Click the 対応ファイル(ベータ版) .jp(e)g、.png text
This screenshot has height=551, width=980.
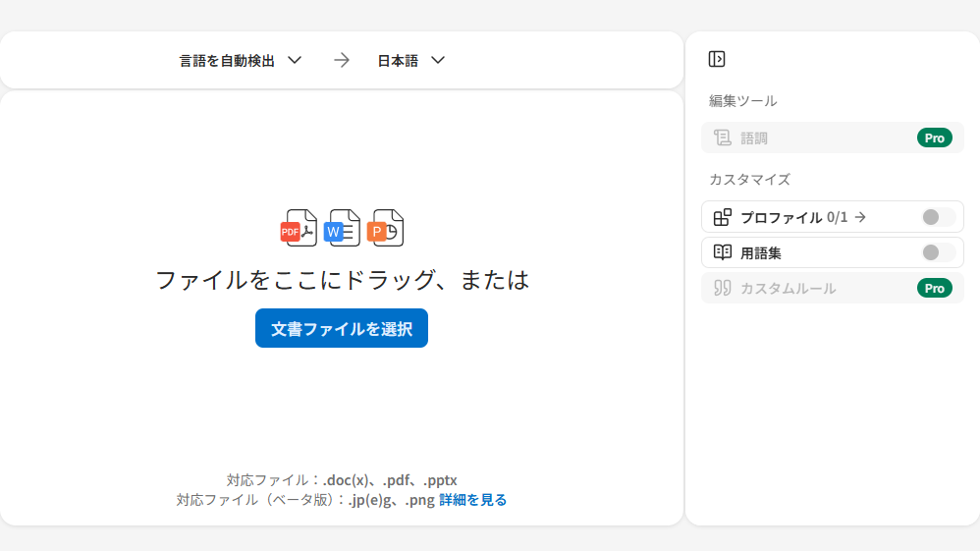pyautogui.click(x=305, y=500)
